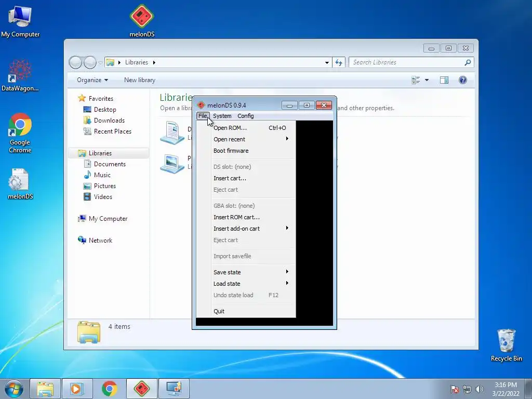Open Explorer from the taskbar
This screenshot has width=532, height=399.
click(x=45, y=389)
